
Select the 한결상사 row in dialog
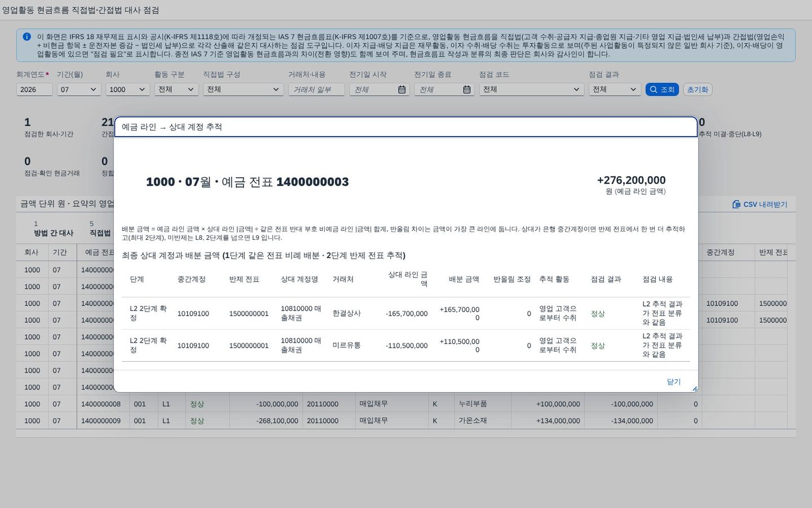pyautogui.click(x=406, y=313)
